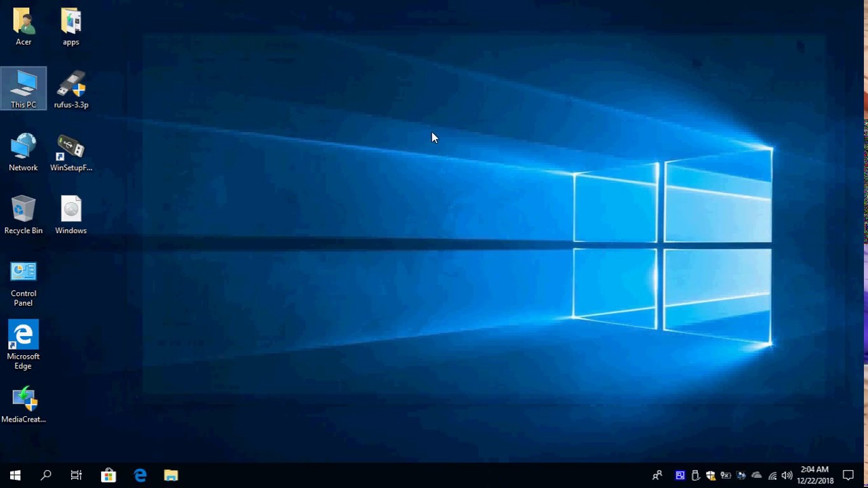The height and width of the screenshot is (488, 868).
Task: Select the Recycle Bin icon
Action: click(24, 215)
